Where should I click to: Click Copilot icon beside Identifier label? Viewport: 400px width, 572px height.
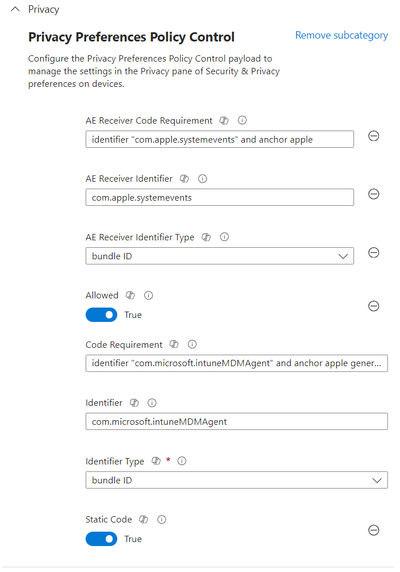point(134,403)
